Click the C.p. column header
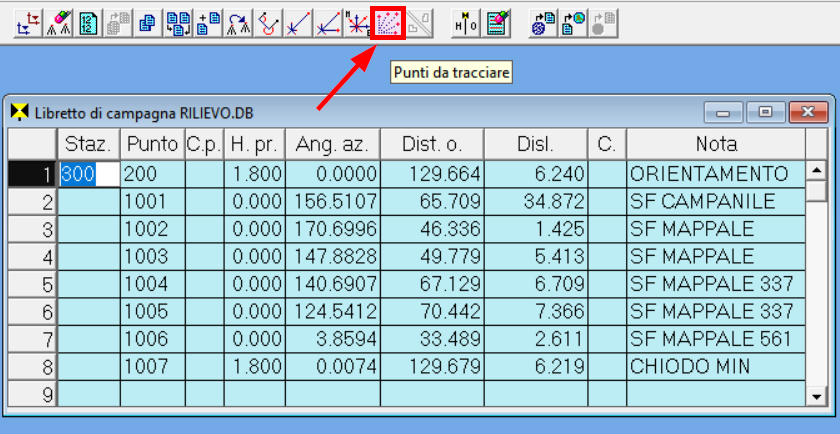840x434 pixels. [204, 144]
